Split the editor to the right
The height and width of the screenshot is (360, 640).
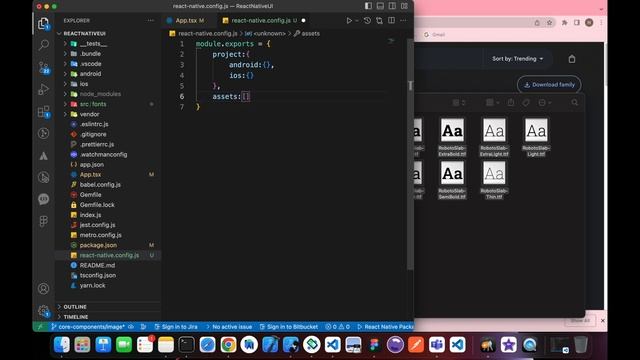coord(391,20)
